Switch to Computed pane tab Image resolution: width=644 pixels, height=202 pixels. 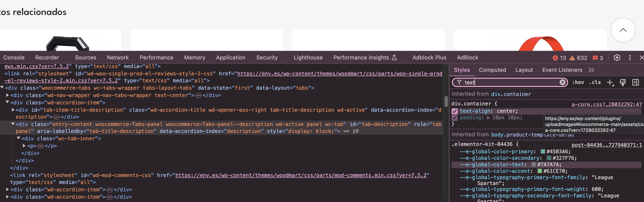492,70
